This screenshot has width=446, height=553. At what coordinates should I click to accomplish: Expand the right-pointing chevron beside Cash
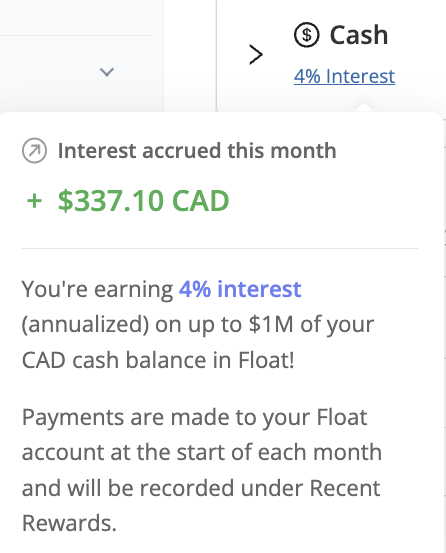pos(256,55)
